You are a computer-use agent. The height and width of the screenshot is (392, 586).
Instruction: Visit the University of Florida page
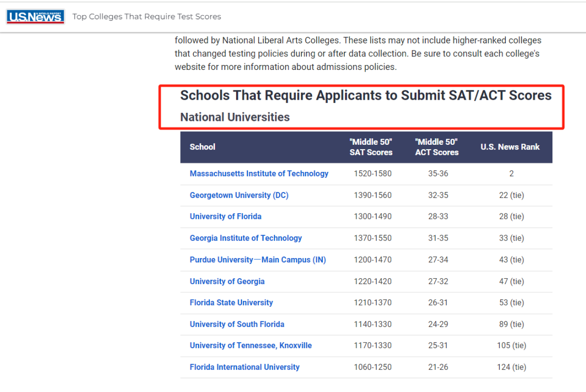click(x=226, y=216)
